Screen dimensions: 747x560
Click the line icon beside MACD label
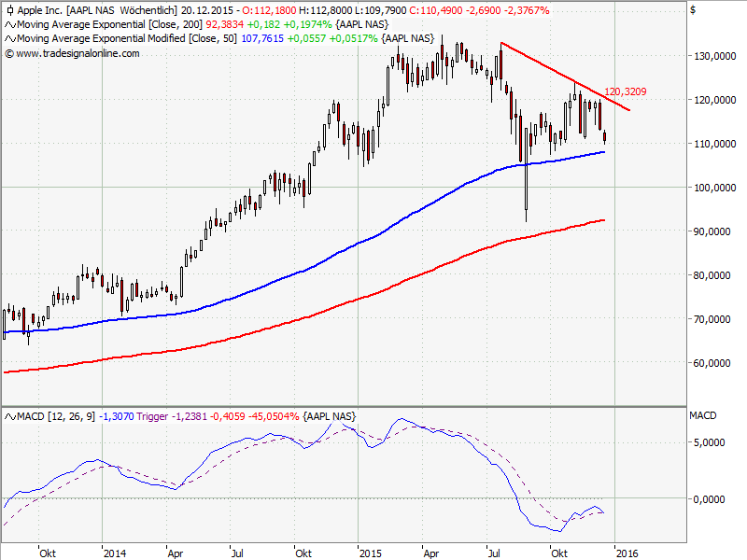click(x=9, y=415)
